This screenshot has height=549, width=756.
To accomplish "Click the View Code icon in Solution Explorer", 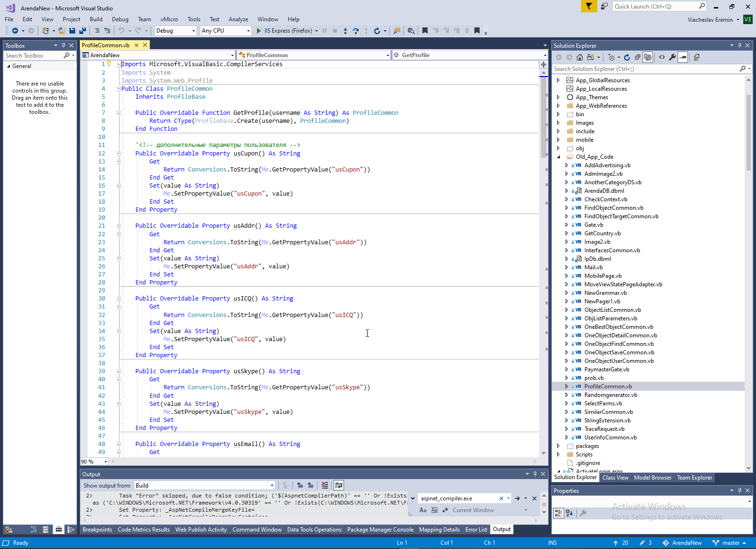I will [x=662, y=57].
